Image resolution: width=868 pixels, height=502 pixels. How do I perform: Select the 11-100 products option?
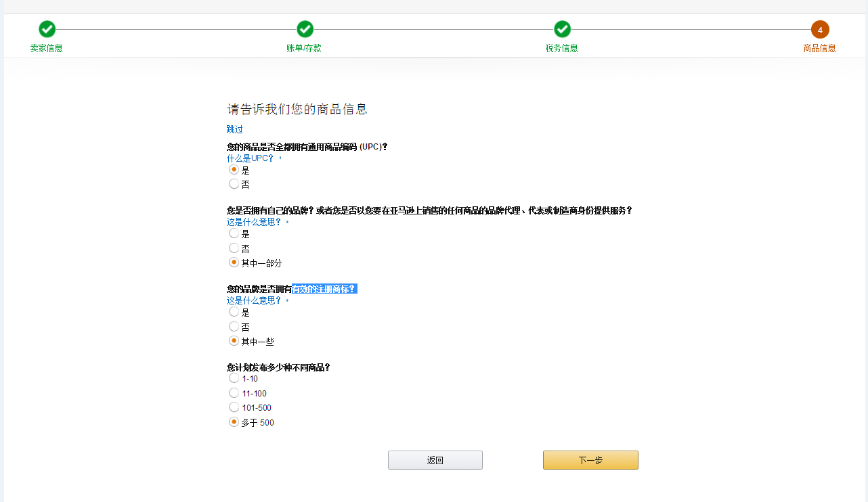click(x=234, y=392)
